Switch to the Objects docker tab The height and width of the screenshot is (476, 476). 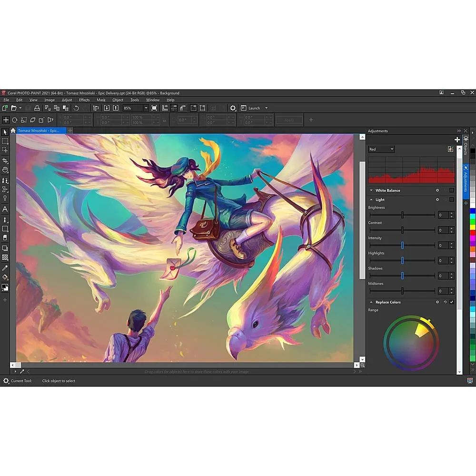click(x=466, y=143)
